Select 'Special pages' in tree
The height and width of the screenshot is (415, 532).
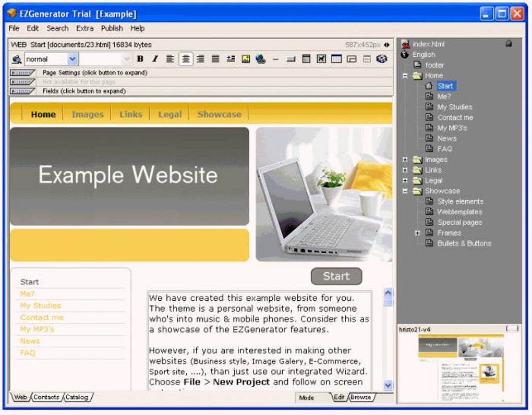460,223
